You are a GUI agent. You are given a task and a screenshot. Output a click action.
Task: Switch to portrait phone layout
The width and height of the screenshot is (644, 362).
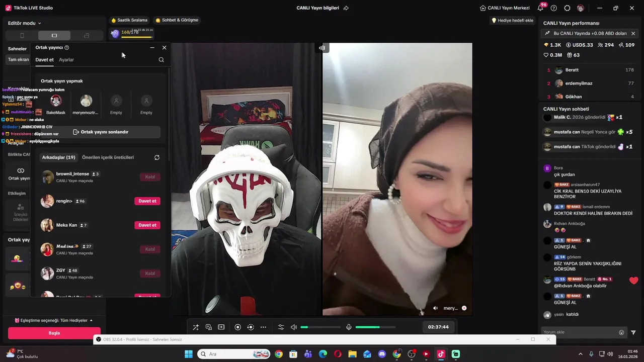pos(22,36)
